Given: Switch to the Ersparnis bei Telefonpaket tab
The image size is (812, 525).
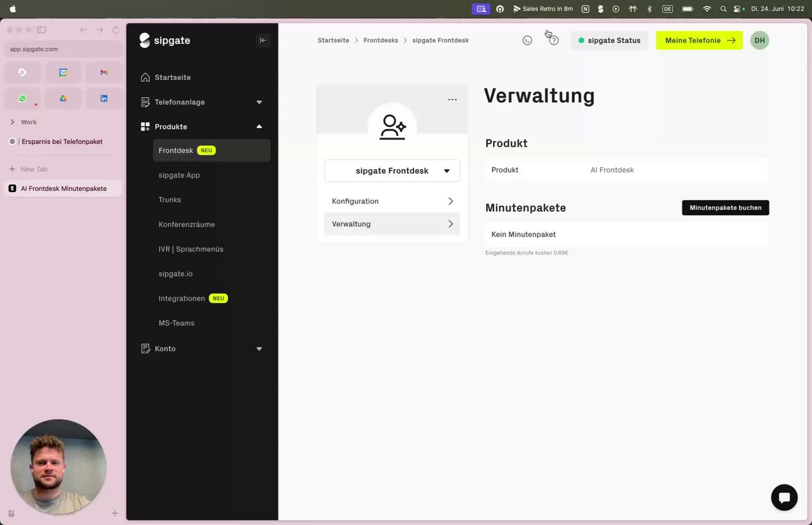Looking at the screenshot, I should pyautogui.click(x=62, y=141).
